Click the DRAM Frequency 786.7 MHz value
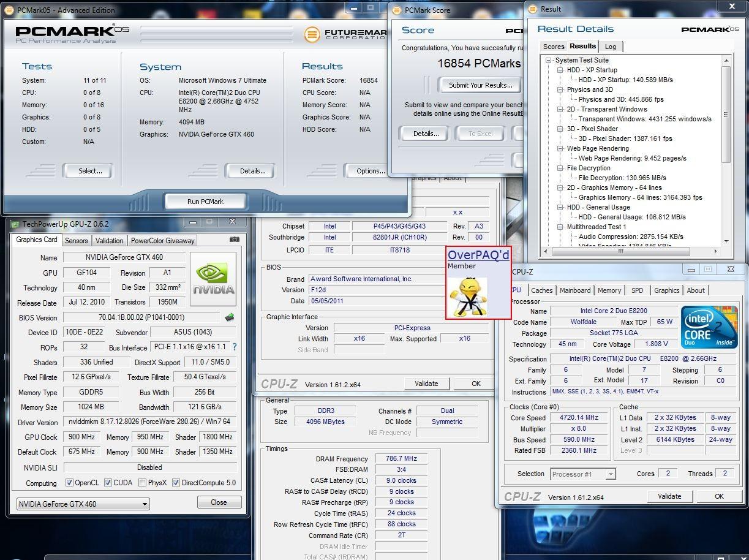Image resolution: width=749 pixels, height=560 pixels. (x=401, y=458)
